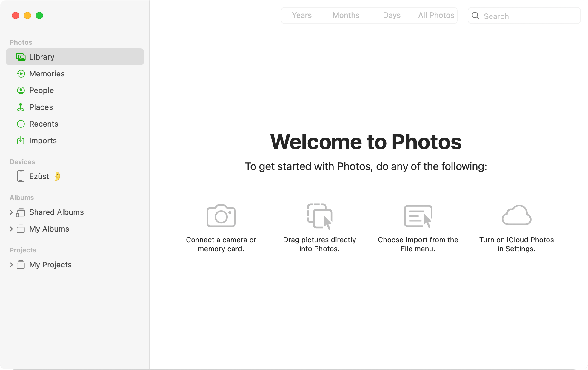
Task: Click the Devices section header
Action: [x=22, y=162]
